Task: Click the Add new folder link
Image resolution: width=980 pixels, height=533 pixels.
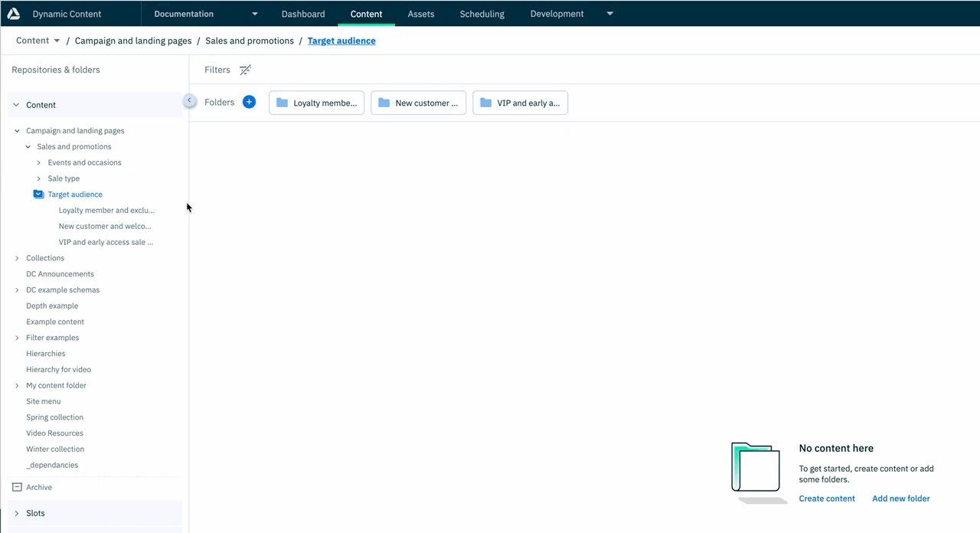Action: click(901, 499)
